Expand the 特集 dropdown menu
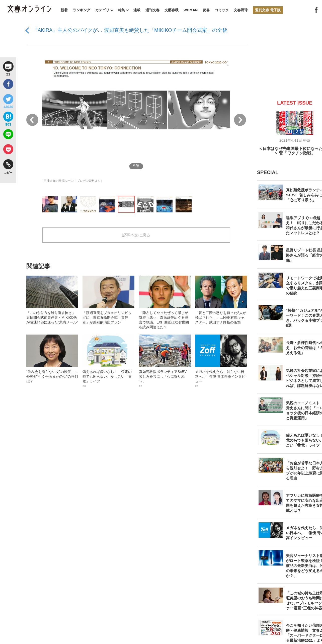322x644 pixels. point(123,10)
